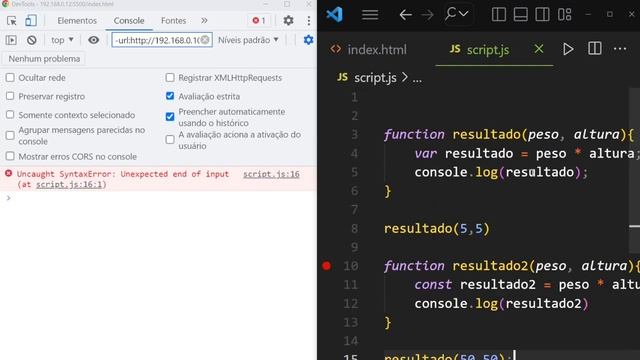The width and height of the screenshot is (640, 360).
Task: Open the Customize Layout icon
Action: coord(564,14)
